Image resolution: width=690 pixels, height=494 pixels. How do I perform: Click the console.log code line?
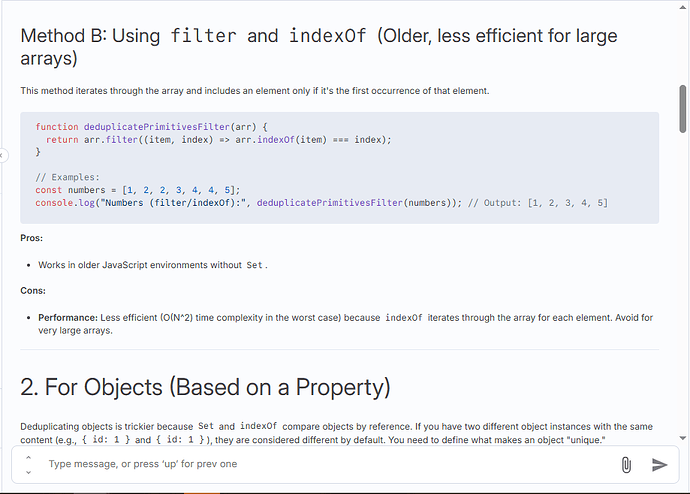tap(321, 203)
